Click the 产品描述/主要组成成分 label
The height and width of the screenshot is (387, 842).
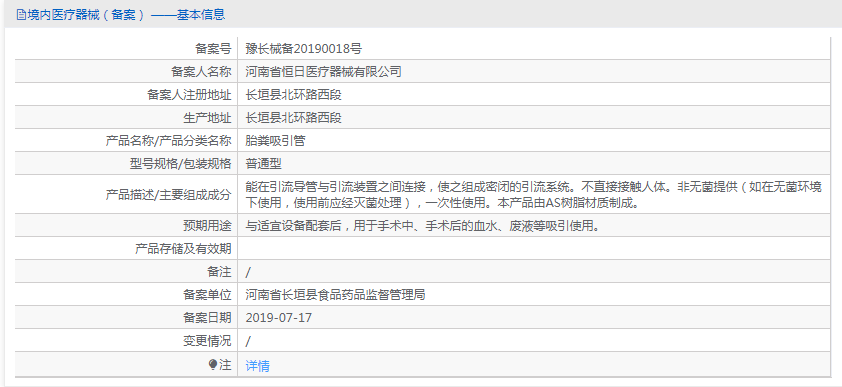click(169, 194)
